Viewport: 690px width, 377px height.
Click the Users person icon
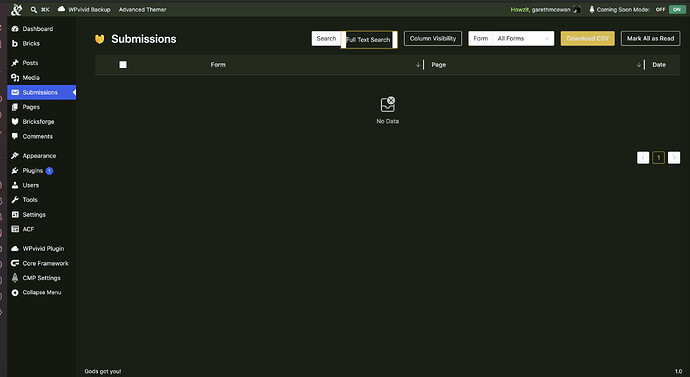pos(15,185)
